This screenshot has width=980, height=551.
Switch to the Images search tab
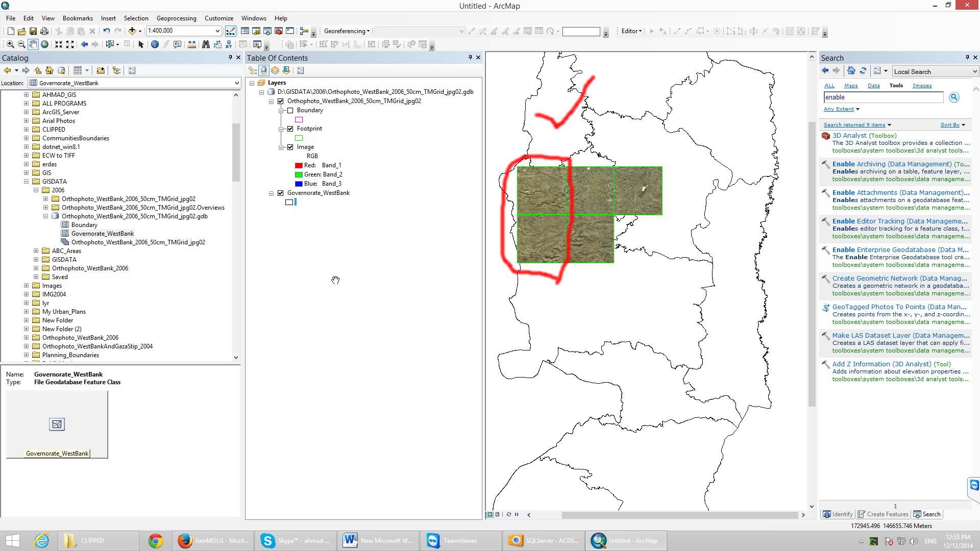click(x=922, y=86)
